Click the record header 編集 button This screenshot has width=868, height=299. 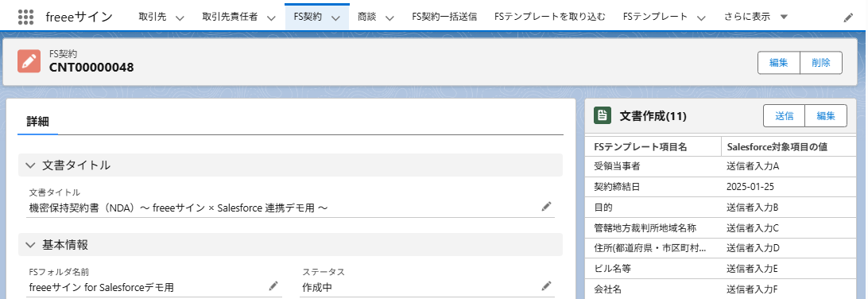(x=779, y=63)
